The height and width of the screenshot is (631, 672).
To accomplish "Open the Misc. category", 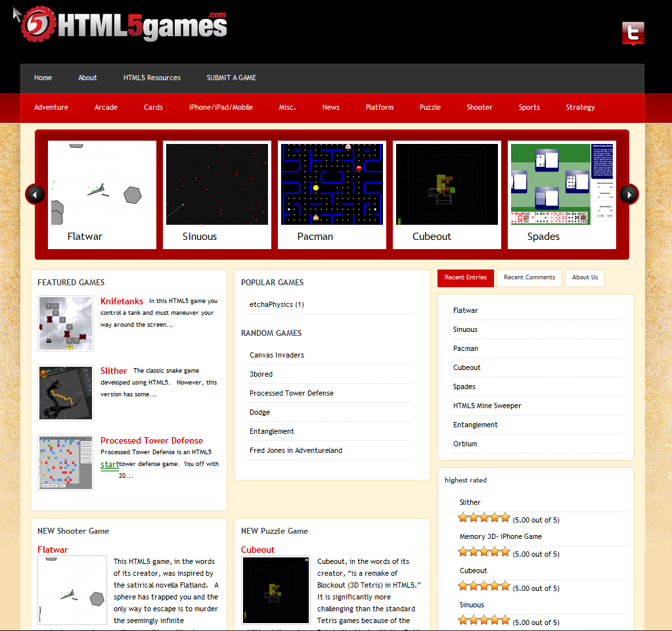I will pos(288,107).
